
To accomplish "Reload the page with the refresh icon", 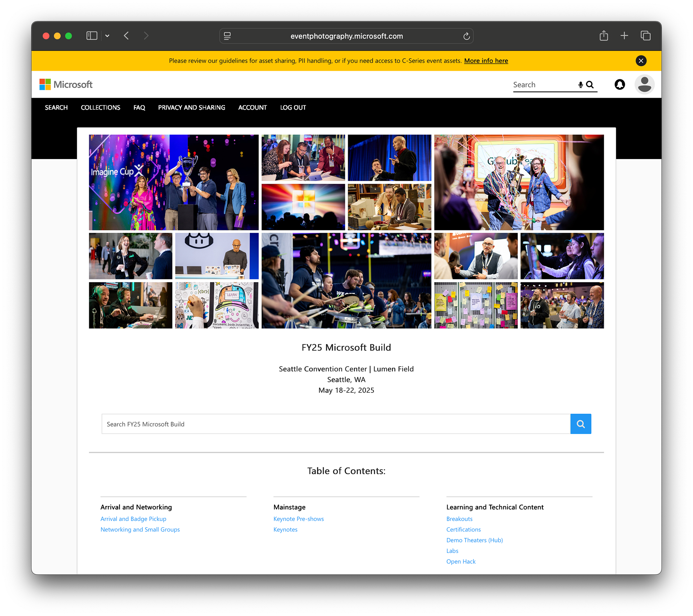I will tap(466, 36).
